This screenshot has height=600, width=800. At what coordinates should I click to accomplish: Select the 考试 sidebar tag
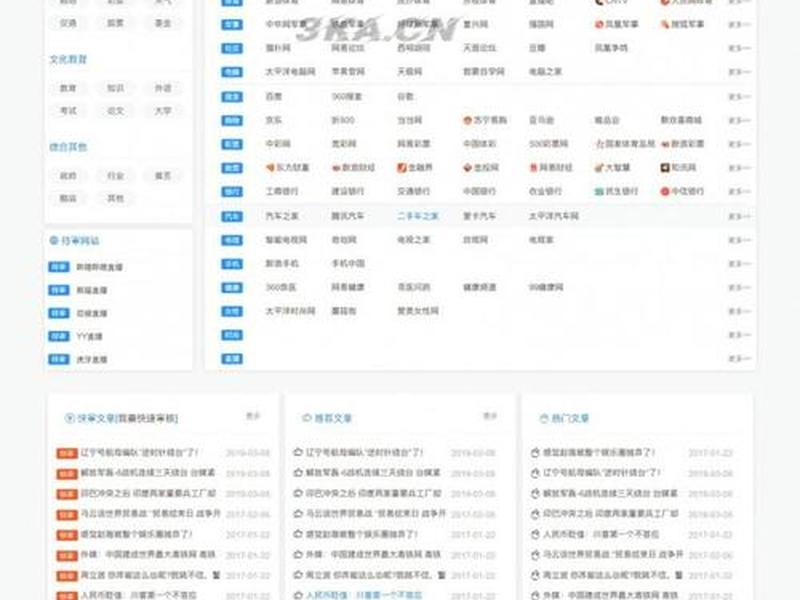pyautogui.click(x=68, y=111)
